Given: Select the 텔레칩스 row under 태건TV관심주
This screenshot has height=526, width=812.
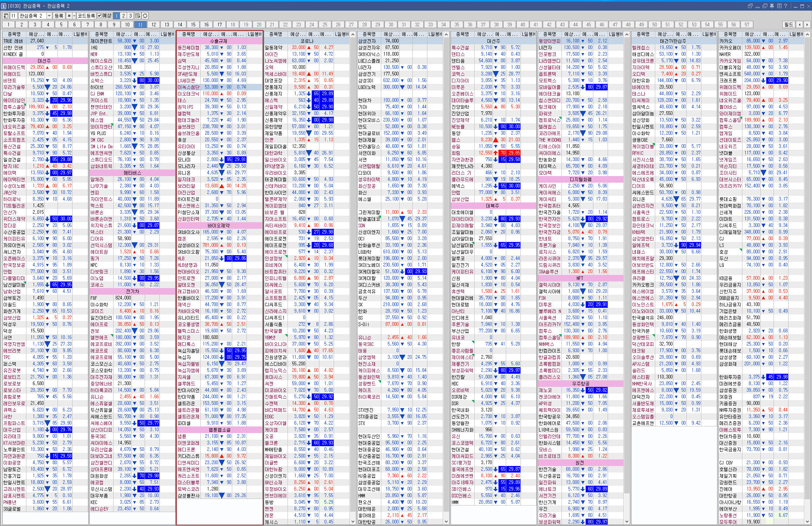Looking at the screenshot, I should (674, 48).
